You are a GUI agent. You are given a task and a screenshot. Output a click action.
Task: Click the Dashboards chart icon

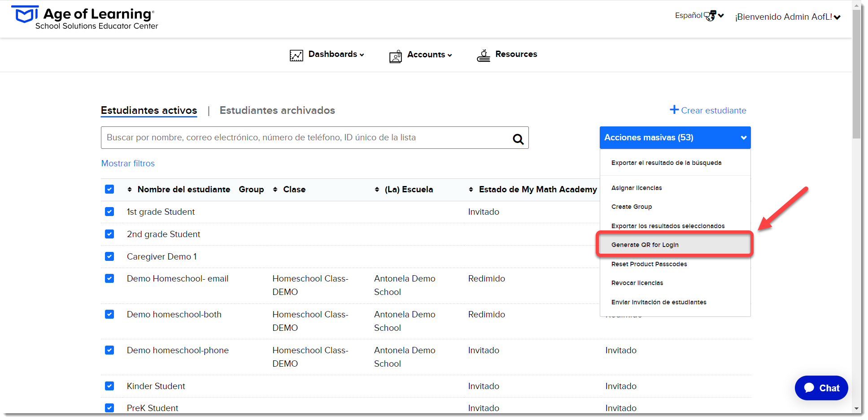click(296, 55)
